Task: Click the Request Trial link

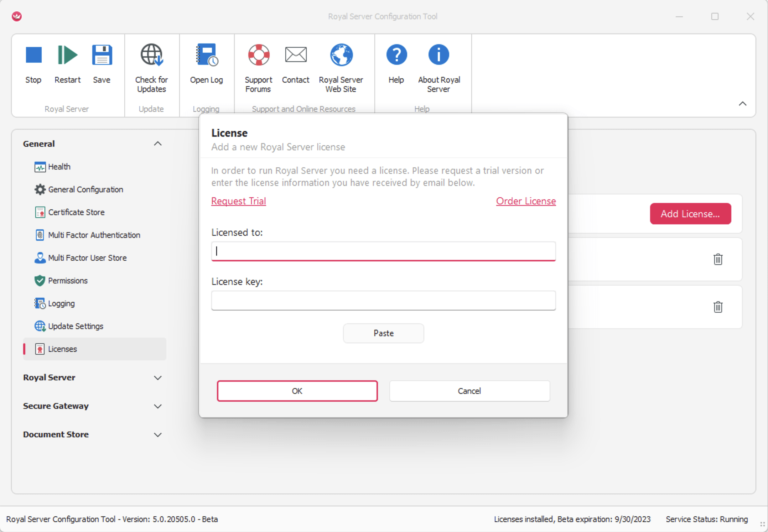Action: tap(239, 201)
